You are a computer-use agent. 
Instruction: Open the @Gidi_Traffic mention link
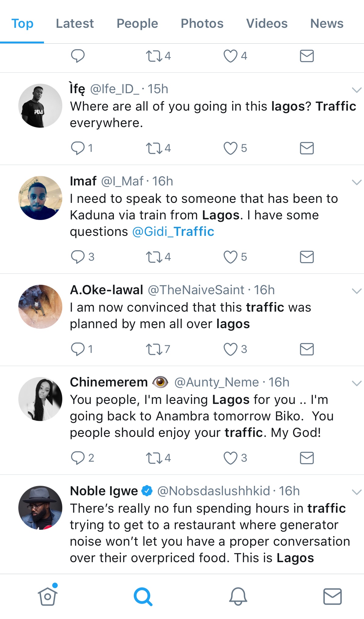coord(173,232)
